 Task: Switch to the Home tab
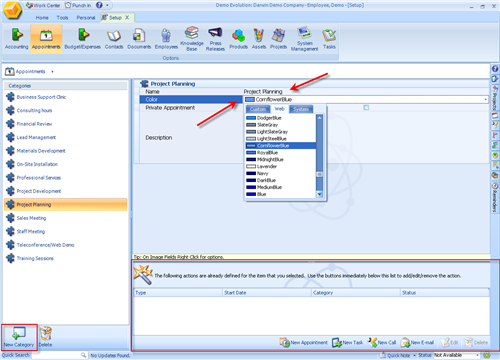[x=42, y=18]
